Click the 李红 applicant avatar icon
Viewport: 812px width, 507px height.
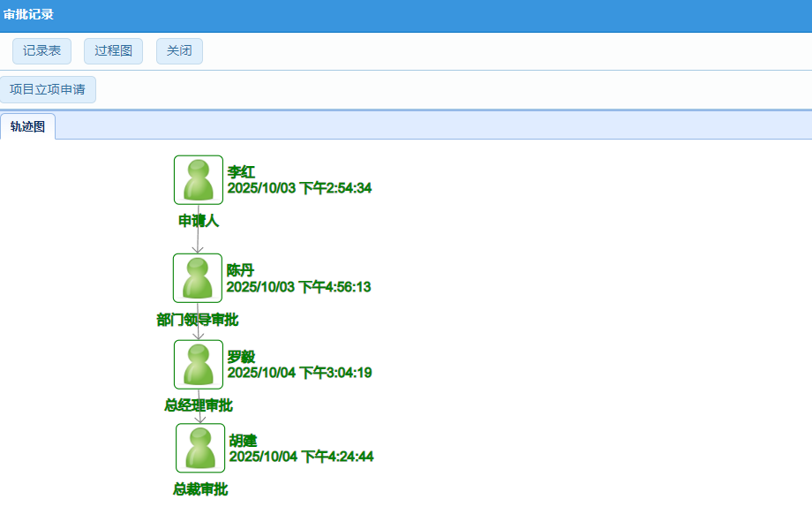click(199, 180)
